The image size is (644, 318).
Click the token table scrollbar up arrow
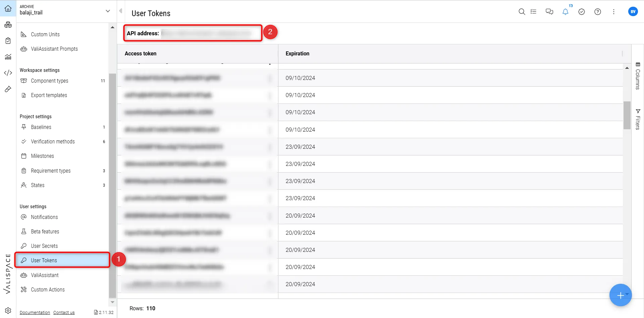627,68
